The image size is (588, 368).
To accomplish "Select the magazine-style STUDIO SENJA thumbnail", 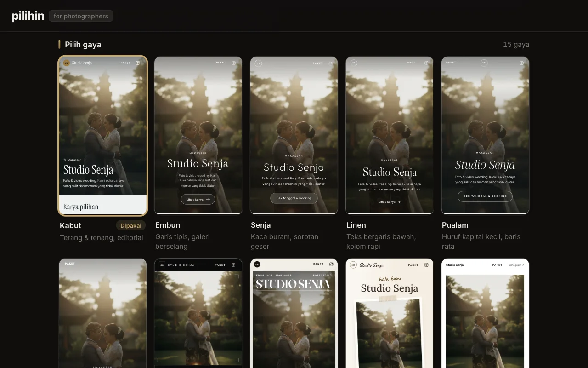I will tap(294, 313).
